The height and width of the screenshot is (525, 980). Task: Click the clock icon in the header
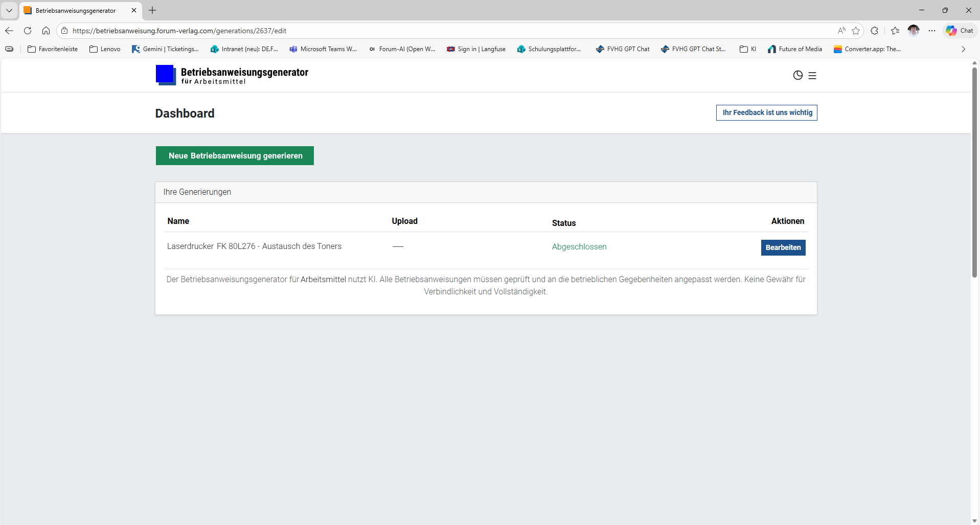coord(797,76)
